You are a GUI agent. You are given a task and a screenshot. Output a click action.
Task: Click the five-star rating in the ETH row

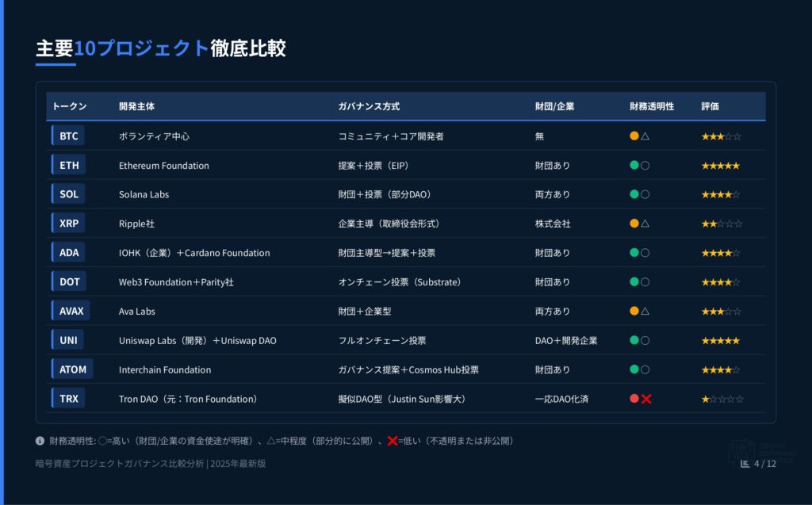point(721,166)
